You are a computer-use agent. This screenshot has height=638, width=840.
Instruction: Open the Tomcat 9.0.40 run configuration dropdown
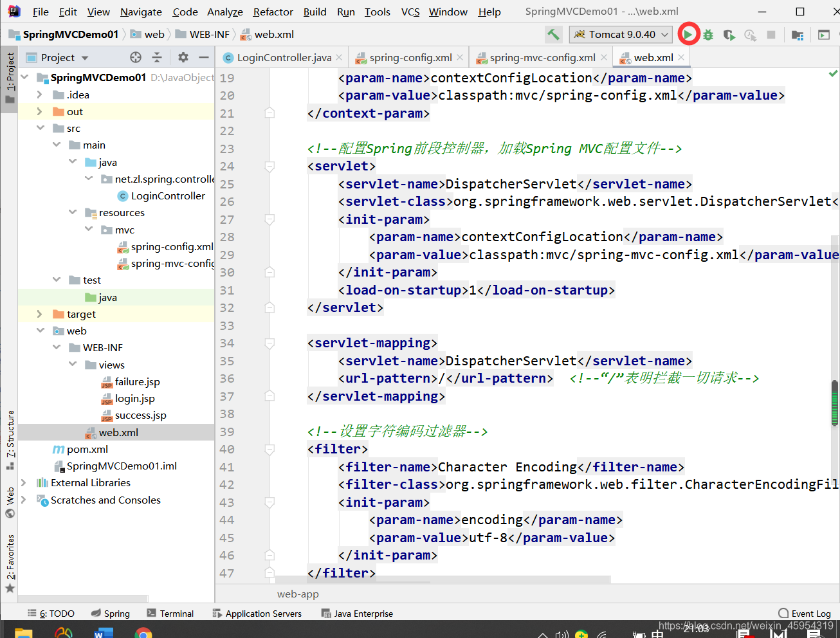click(621, 35)
